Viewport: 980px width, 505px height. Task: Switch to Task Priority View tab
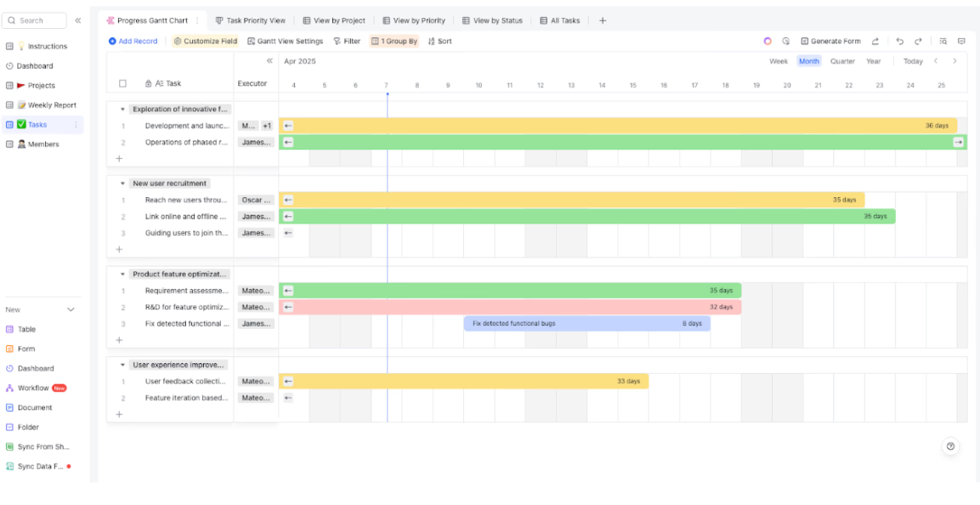250,20
